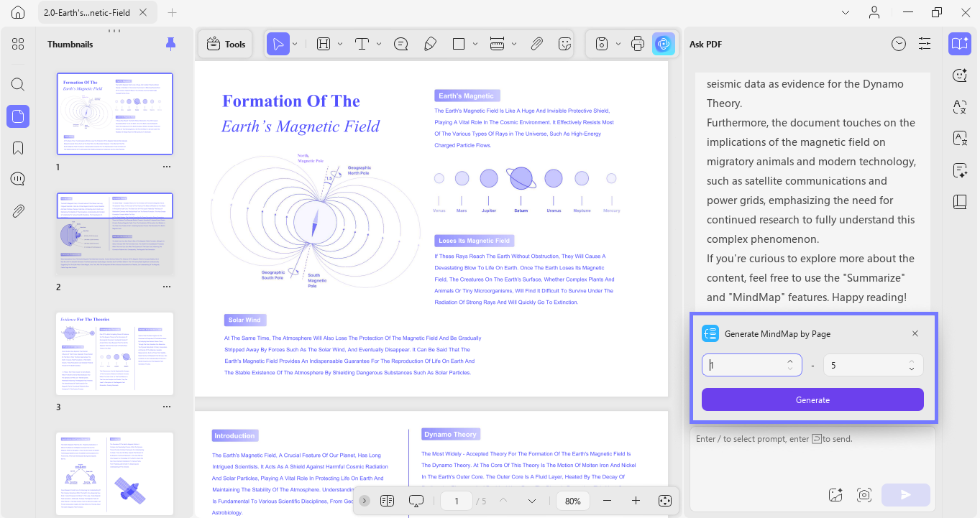Select the Comment tool
The image size is (980, 518).
400,43
